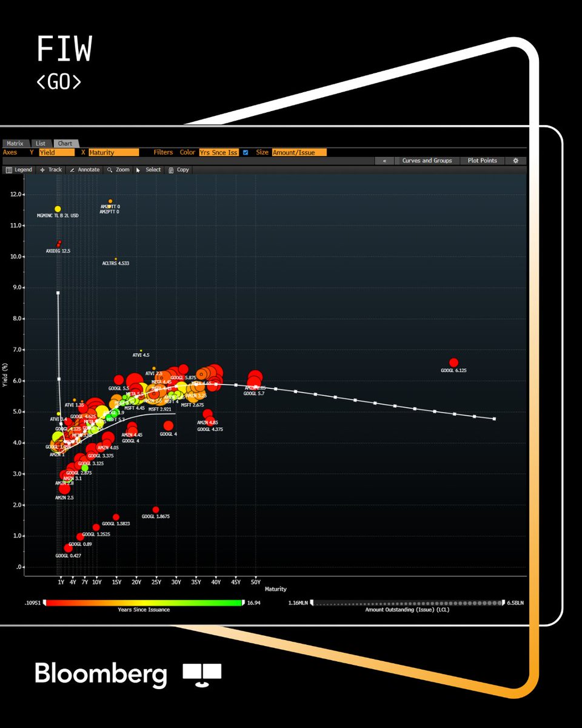Click the MSFT 2.675 label
Viewport: 582px width, 728px height.
pyautogui.click(x=192, y=405)
